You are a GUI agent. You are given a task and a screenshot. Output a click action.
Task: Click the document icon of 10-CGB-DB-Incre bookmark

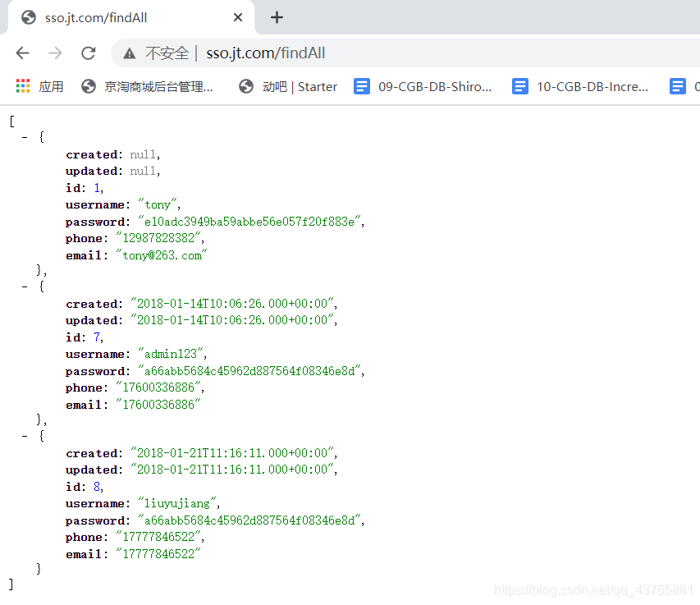pyautogui.click(x=519, y=86)
